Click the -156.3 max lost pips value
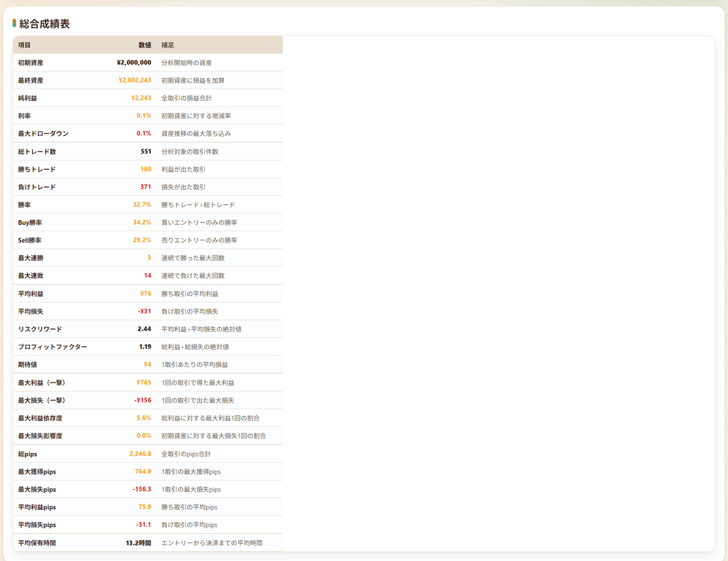The width and height of the screenshot is (728, 561). pyautogui.click(x=142, y=489)
